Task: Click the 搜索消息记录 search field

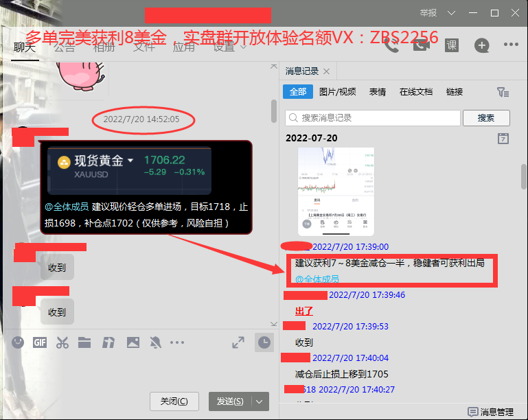Action: (372, 118)
